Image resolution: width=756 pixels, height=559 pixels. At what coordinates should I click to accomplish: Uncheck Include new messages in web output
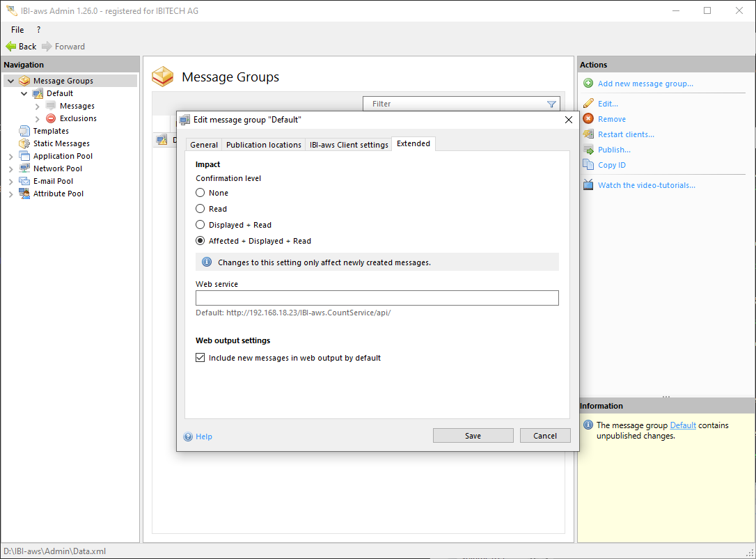point(200,358)
